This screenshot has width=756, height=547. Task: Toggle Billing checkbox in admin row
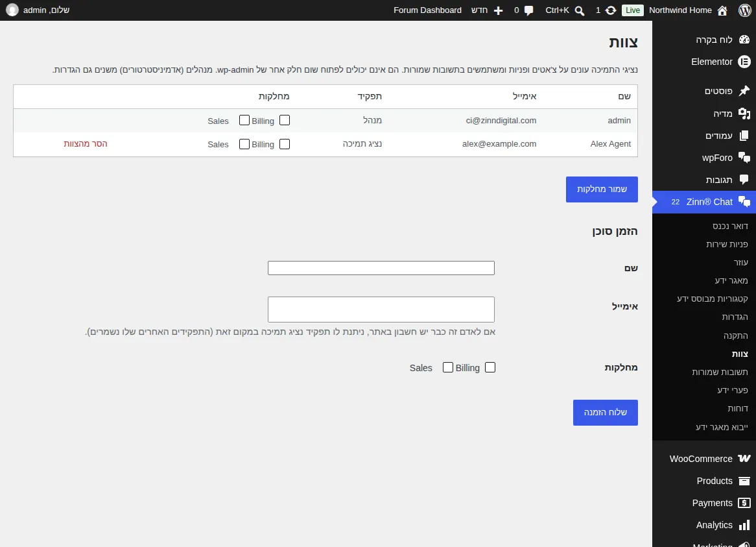(285, 120)
